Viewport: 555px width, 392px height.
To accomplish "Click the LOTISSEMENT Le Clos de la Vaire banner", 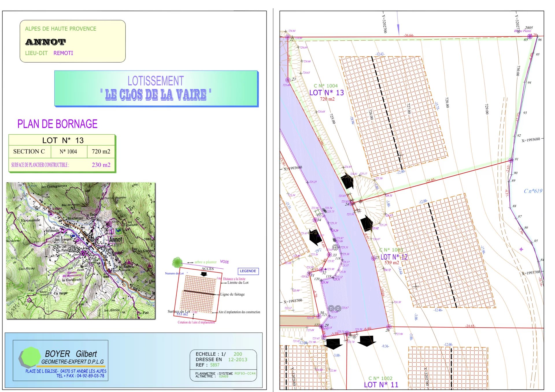I will click(x=156, y=88).
